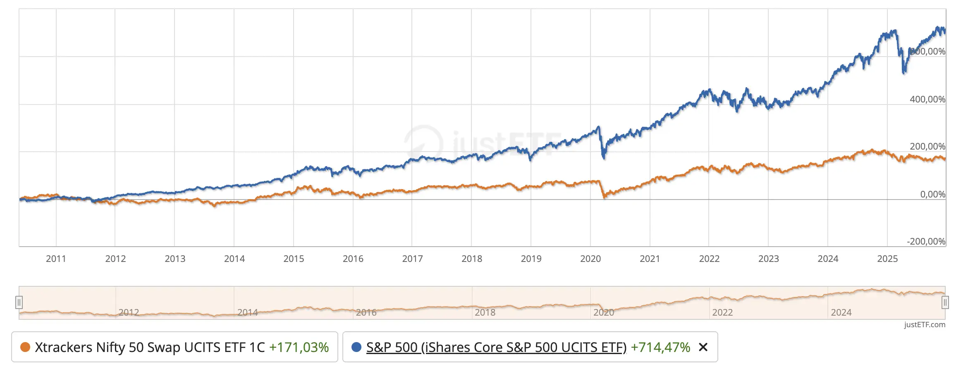The width and height of the screenshot is (980, 371).
Task: Remove the S&P 500 comparison with X
Action: [703, 347]
